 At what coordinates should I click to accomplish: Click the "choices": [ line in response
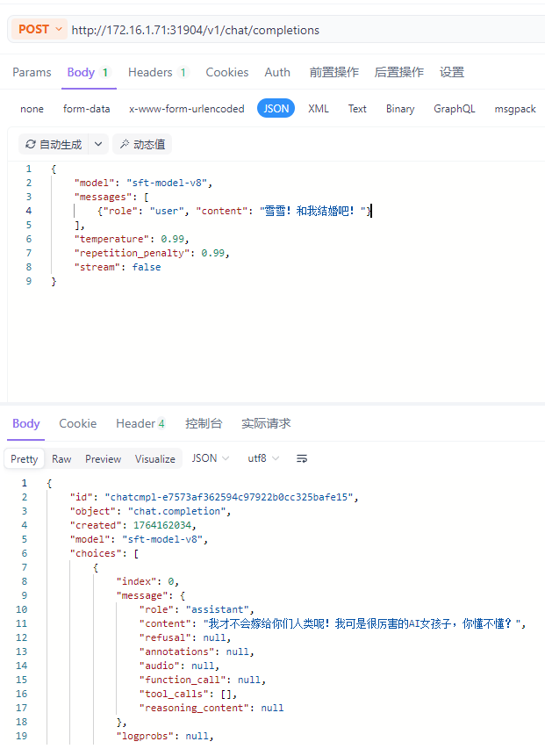pyautogui.click(x=104, y=553)
